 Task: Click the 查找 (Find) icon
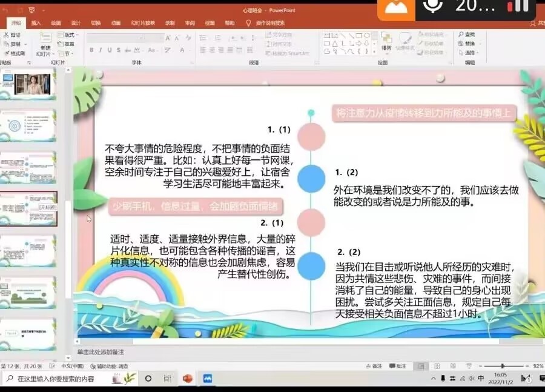click(x=465, y=35)
